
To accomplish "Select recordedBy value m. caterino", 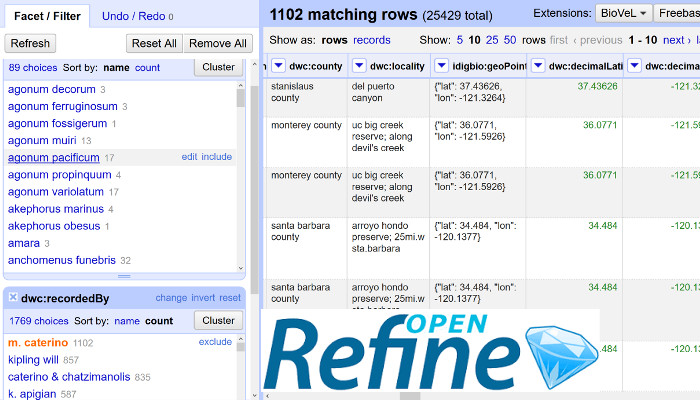I will (x=38, y=342).
